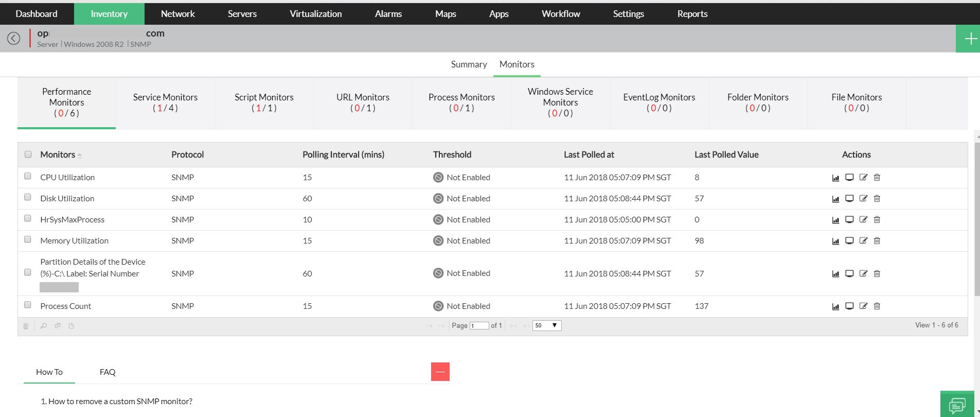Image resolution: width=980 pixels, height=417 pixels.
Task: Check the CPU Utilization row checkbox
Action: coord(28,176)
